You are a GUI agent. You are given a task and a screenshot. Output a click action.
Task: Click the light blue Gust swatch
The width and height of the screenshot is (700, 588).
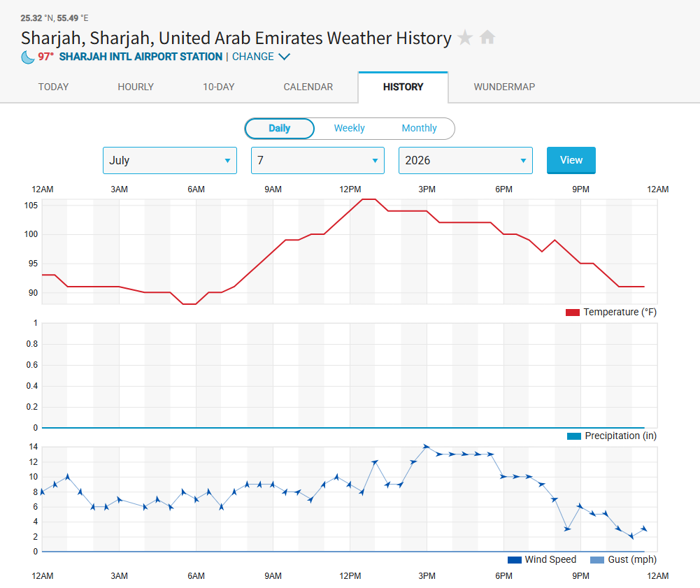[x=597, y=560]
